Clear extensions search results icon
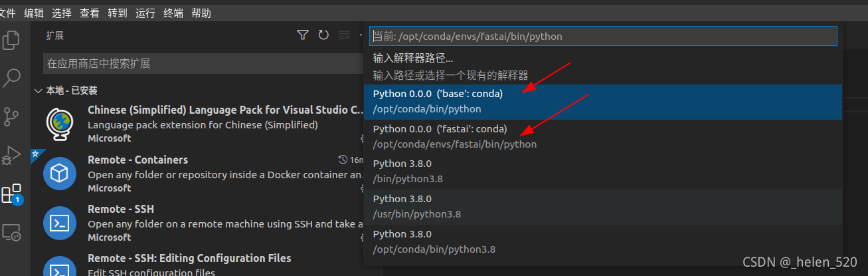The image size is (868, 276). tap(344, 35)
